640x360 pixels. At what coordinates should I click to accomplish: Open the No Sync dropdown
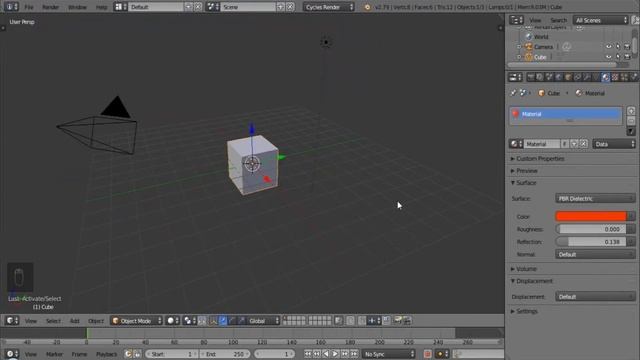coord(389,354)
